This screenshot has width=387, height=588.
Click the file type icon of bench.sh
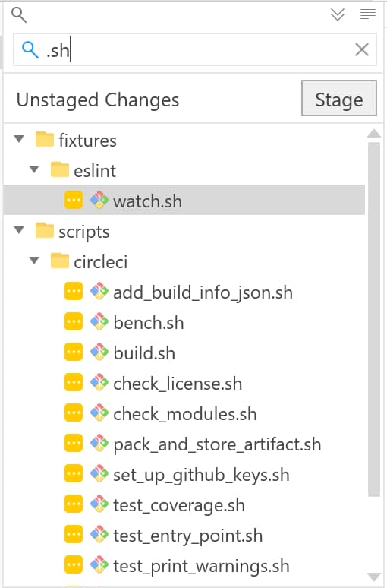tap(99, 322)
